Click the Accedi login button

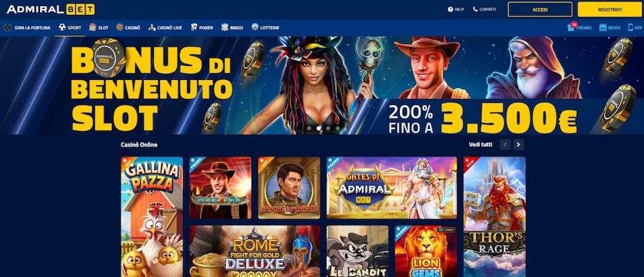click(540, 9)
